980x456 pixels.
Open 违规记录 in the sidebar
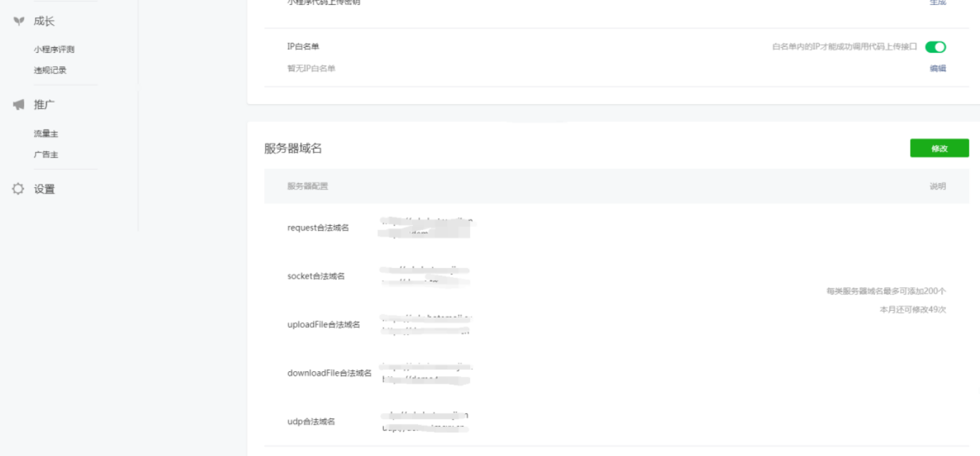tap(50, 70)
